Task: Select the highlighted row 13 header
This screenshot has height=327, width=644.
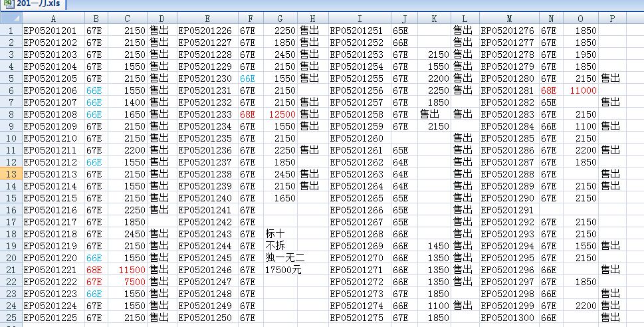Action: pos(11,173)
